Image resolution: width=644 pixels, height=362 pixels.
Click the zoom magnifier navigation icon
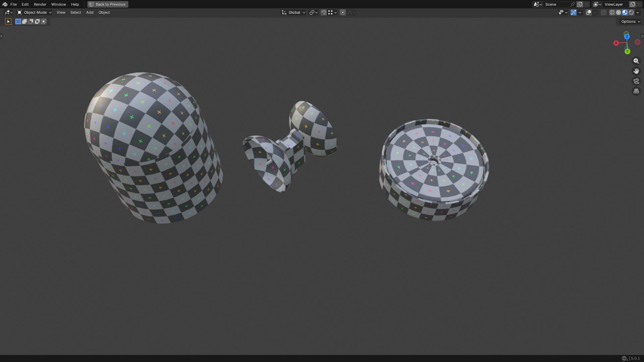(636, 61)
